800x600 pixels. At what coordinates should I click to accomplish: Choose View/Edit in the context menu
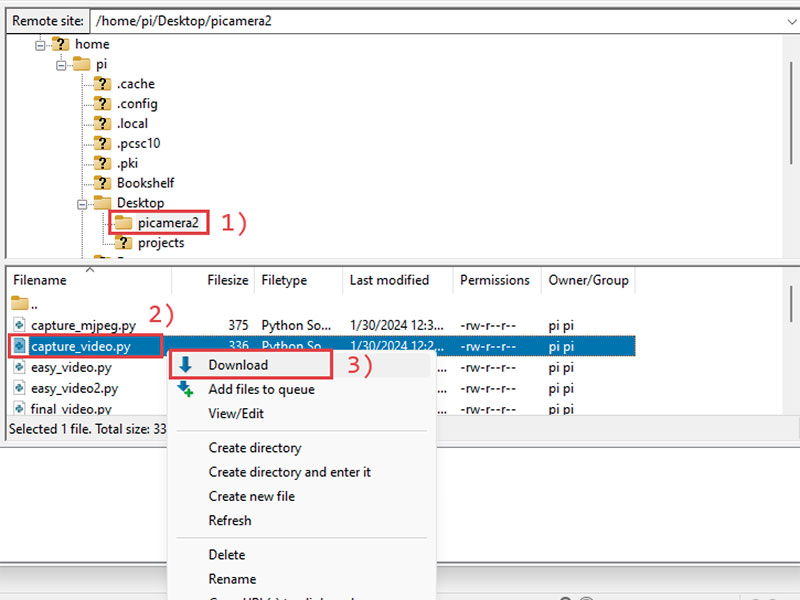[x=237, y=413]
